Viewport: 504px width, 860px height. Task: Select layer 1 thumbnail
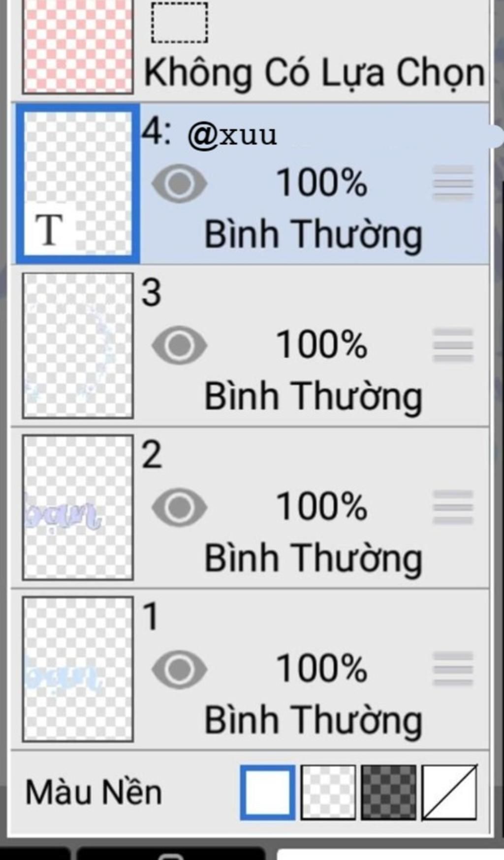click(78, 669)
